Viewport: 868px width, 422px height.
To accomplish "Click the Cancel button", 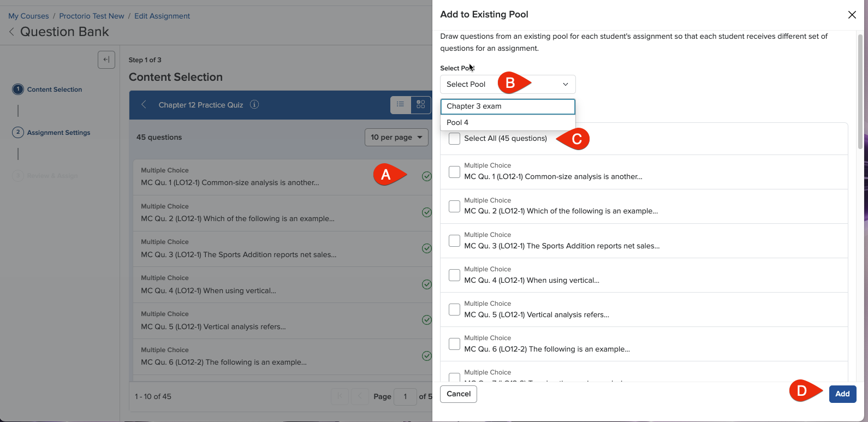I will pyautogui.click(x=459, y=394).
